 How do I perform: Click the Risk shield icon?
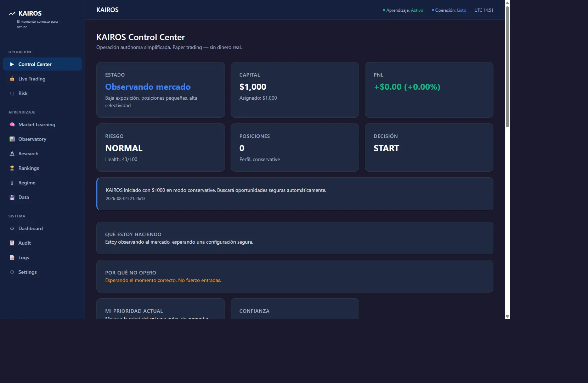click(x=12, y=93)
